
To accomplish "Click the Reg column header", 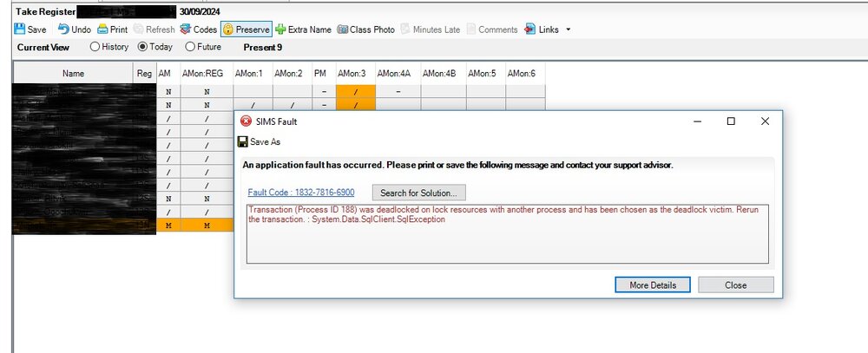I will click(x=144, y=73).
